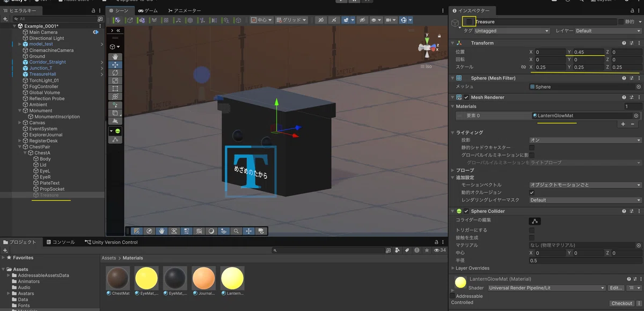This screenshot has height=311, width=644.
Task: Click the Position Y input field
Action: 584,52
